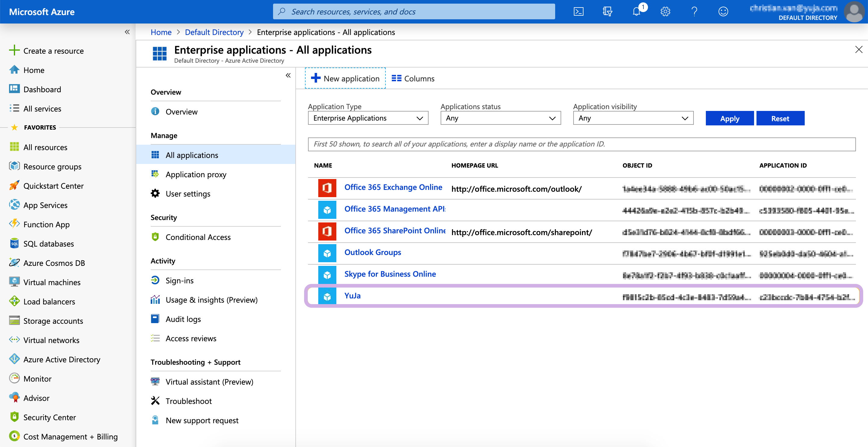Expand the Application Type dropdown

pos(368,118)
